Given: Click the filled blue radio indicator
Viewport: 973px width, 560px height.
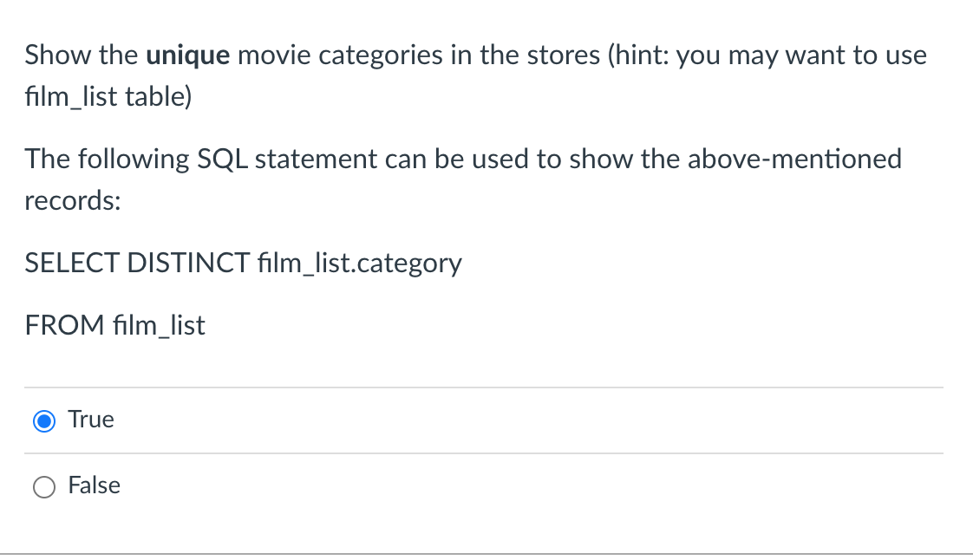Looking at the screenshot, I should tap(43, 420).
